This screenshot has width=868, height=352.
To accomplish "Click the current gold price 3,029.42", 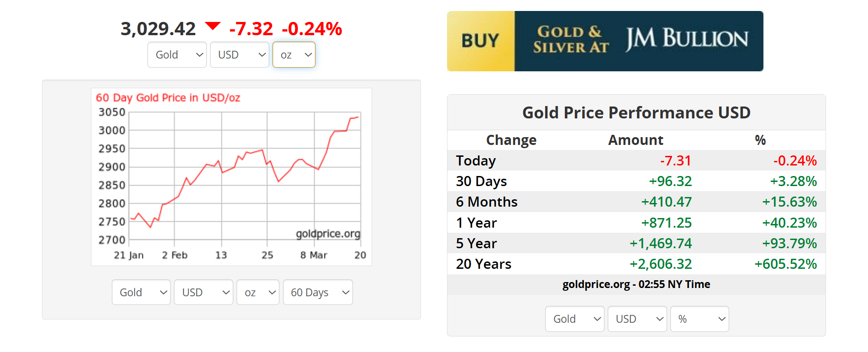I will 158,29.
